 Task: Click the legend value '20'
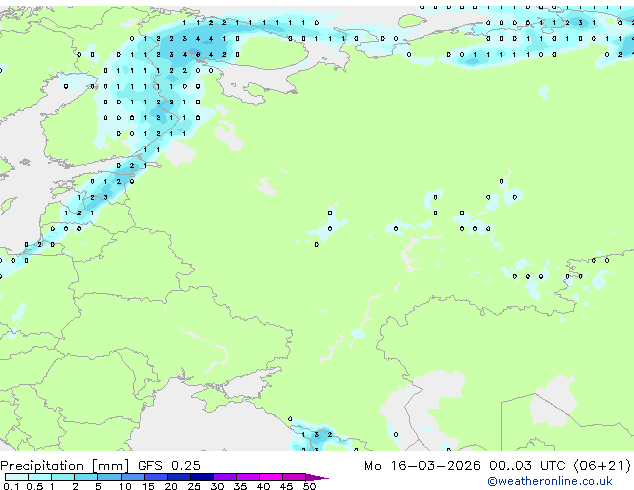click(171, 486)
